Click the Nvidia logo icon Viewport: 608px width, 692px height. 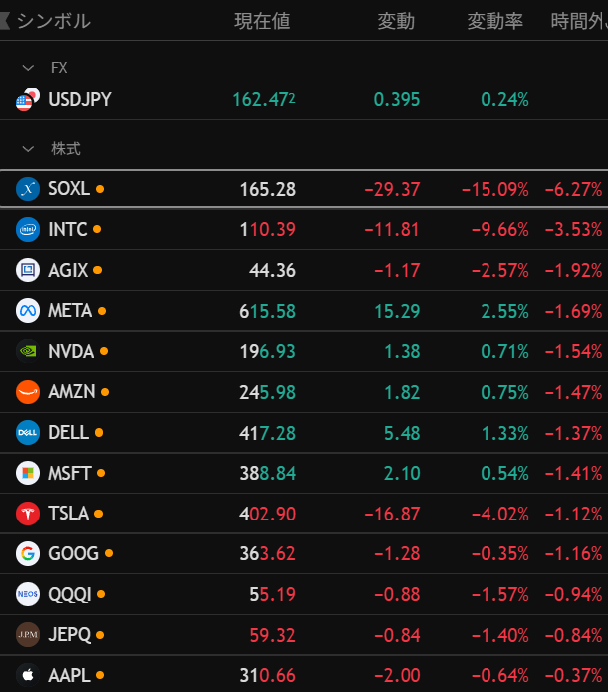(x=28, y=351)
